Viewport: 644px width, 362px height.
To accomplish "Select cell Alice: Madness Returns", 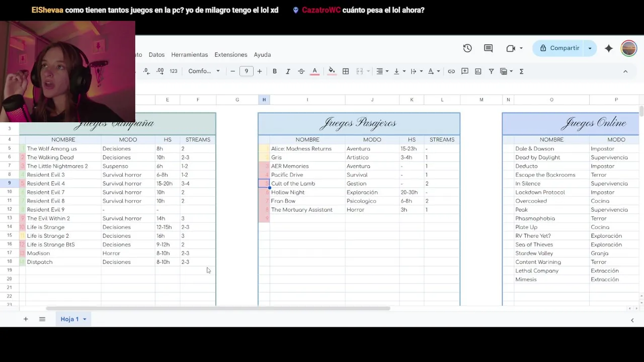I will click(307, 149).
